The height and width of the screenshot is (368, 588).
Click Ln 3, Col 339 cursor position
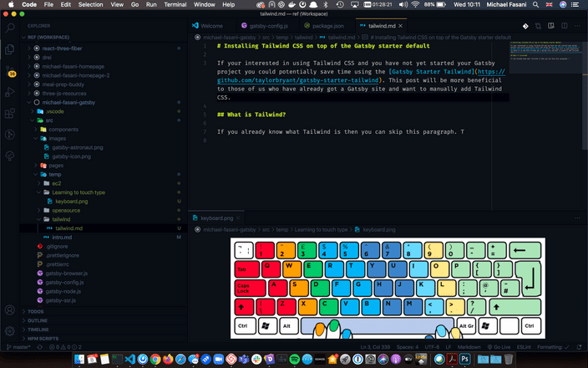click(375, 347)
